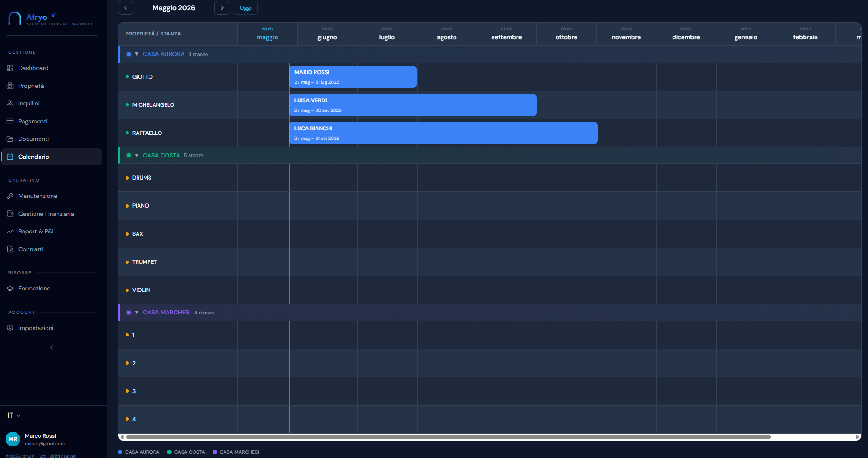
Task: Click the Oggi button
Action: click(246, 8)
